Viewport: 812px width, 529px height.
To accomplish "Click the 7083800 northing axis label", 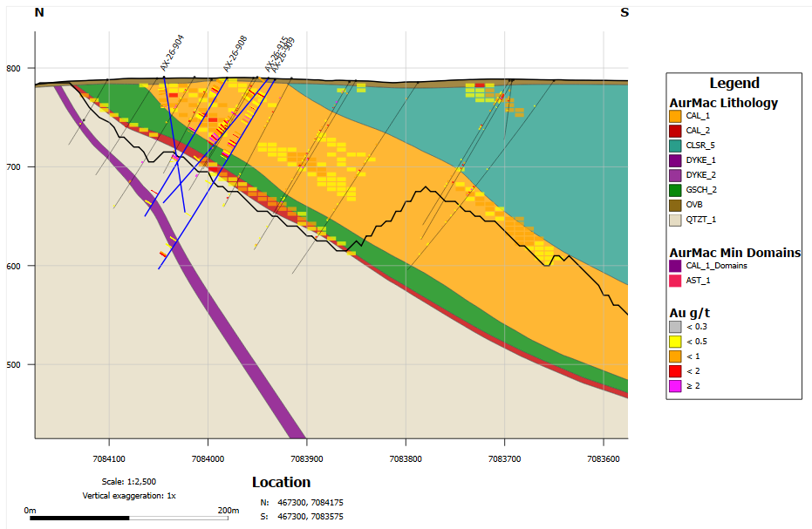I will pos(406,459).
